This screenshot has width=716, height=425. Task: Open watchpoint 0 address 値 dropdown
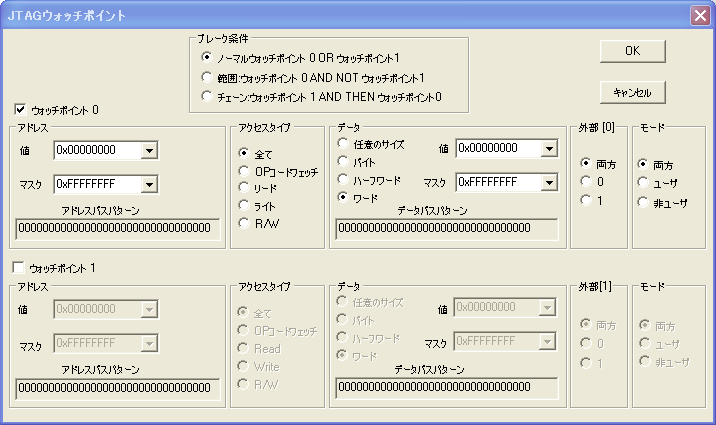coord(149,151)
